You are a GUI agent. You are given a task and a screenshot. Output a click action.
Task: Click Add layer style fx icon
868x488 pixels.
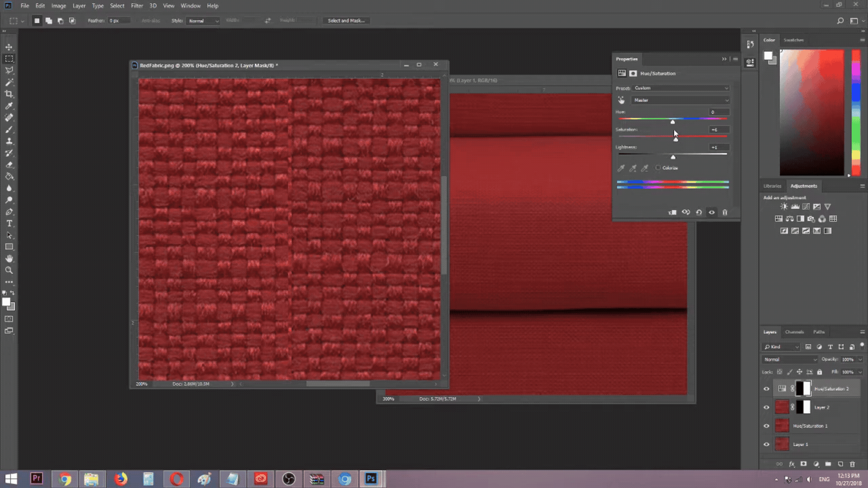point(792,464)
